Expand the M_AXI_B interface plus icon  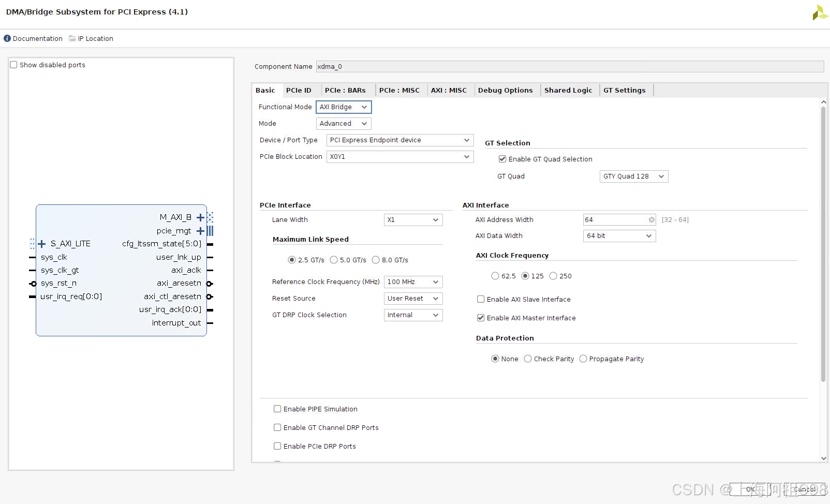coord(200,218)
